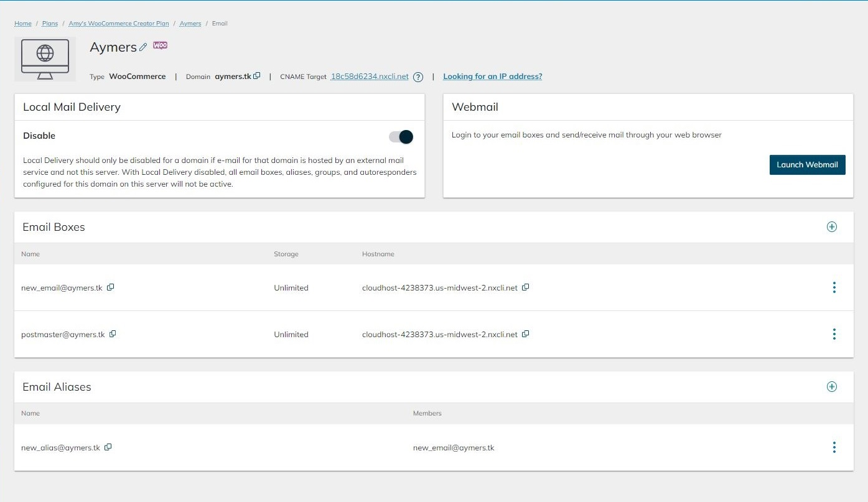Click the new_alias@aymers.tk alias name

coord(60,448)
